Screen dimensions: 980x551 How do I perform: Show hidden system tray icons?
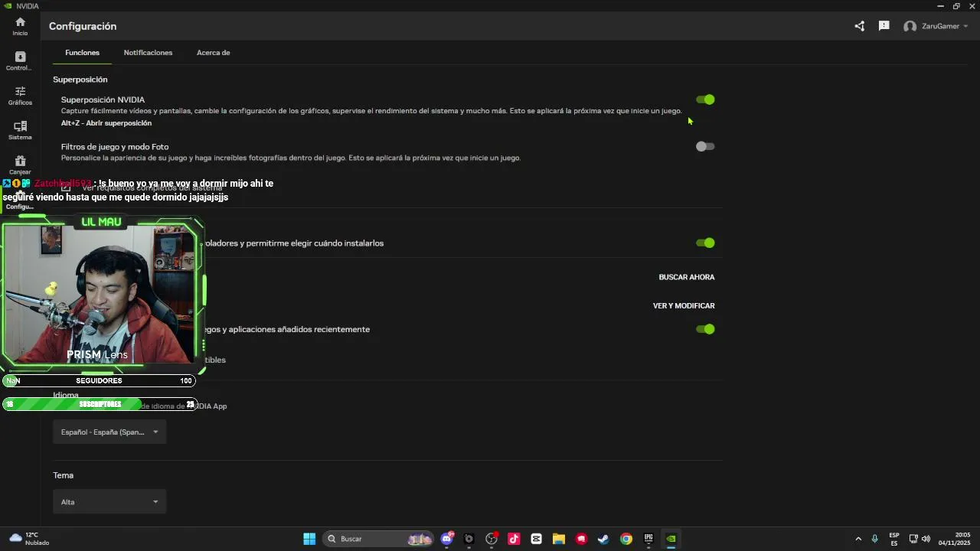click(858, 539)
